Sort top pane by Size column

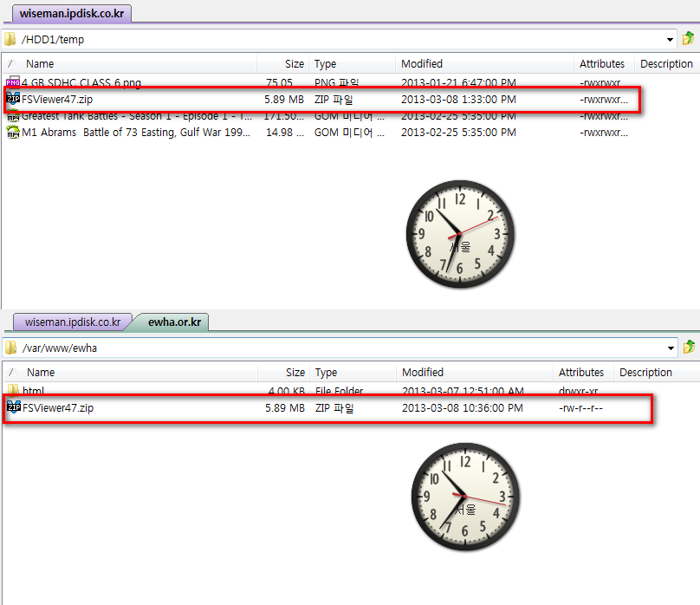click(x=283, y=64)
